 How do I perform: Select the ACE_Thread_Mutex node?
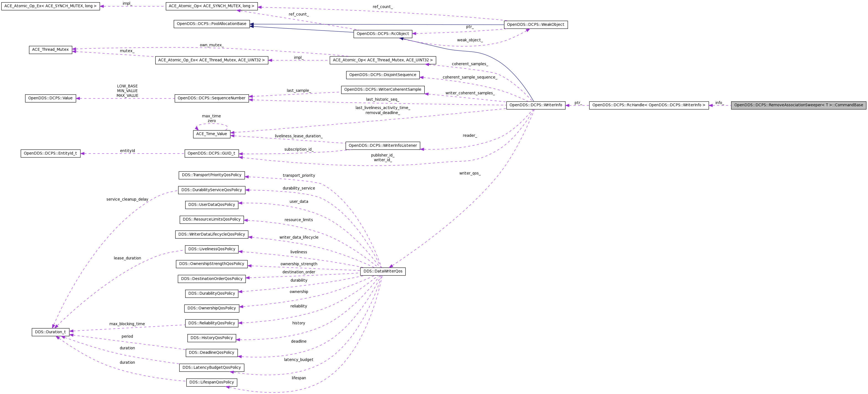50,50
